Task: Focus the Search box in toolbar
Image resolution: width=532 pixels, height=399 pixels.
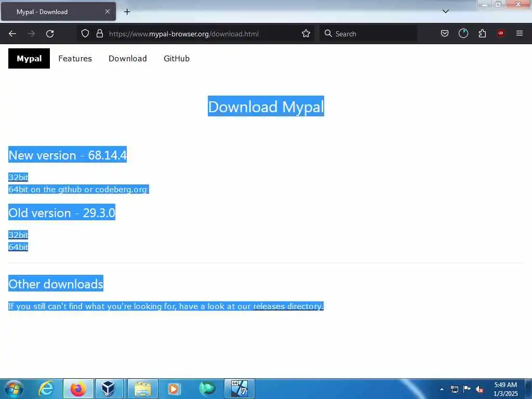Action: [368, 34]
